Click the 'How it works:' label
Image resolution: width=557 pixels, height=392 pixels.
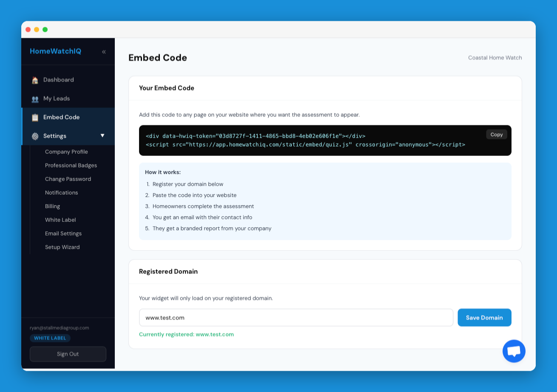click(163, 172)
